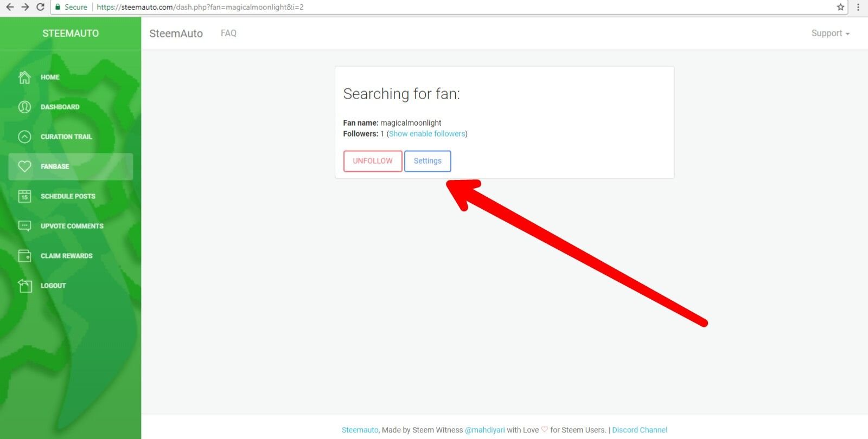The image size is (868, 439).
Task: Click the Upvote Comments chat bubble icon
Action: pyautogui.click(x=24, y=226)
